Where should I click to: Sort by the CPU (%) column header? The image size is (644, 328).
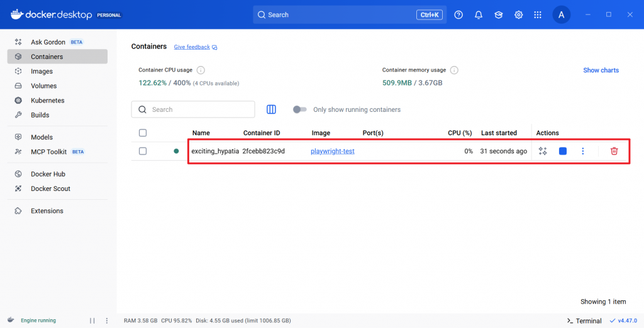point(460,133)
